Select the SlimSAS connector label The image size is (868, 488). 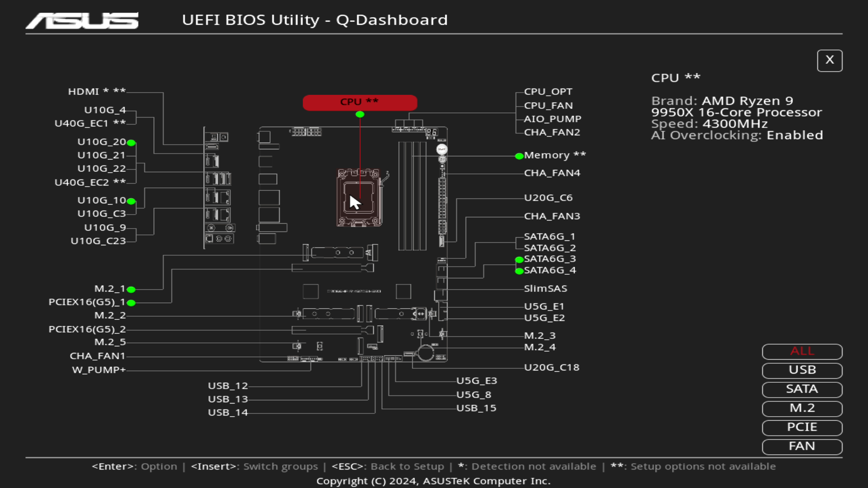546,288
